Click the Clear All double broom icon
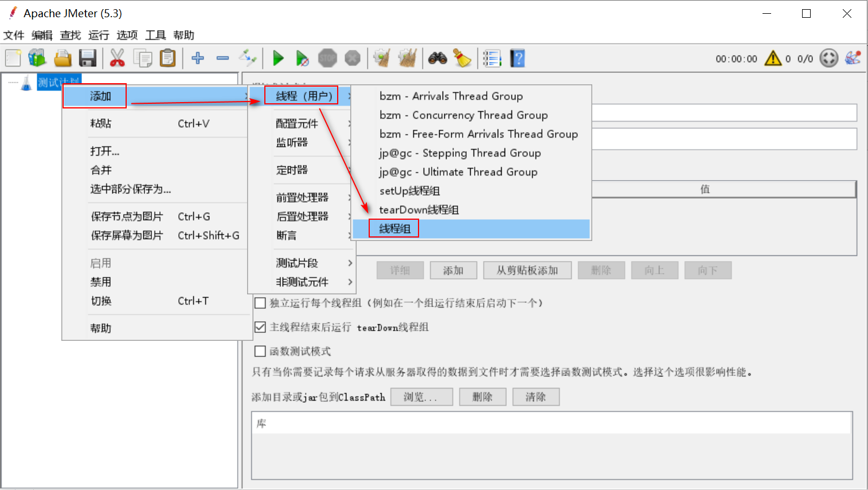 408,58
